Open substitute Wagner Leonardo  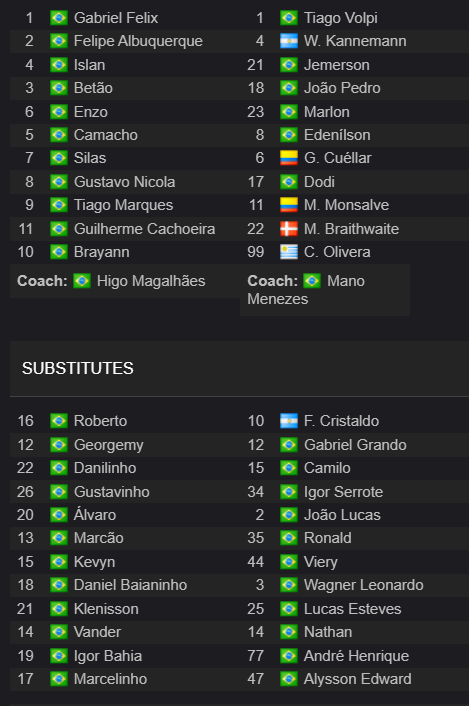(364, 585)
